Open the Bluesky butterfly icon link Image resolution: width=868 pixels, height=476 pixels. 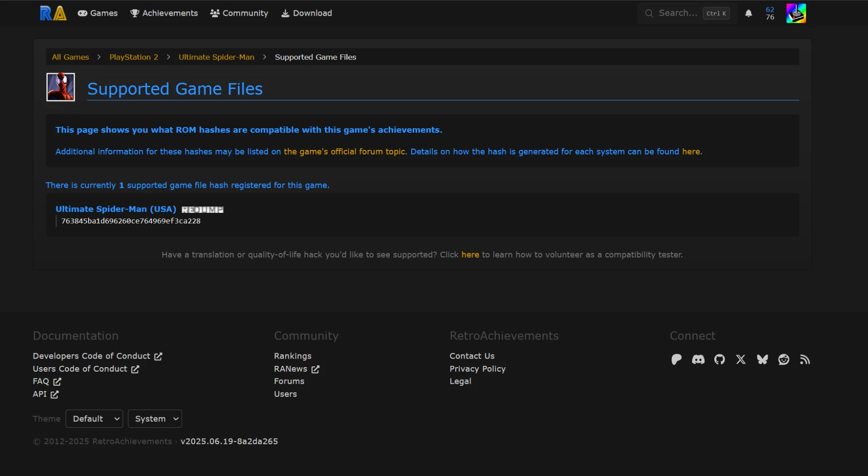click(762, 359)
